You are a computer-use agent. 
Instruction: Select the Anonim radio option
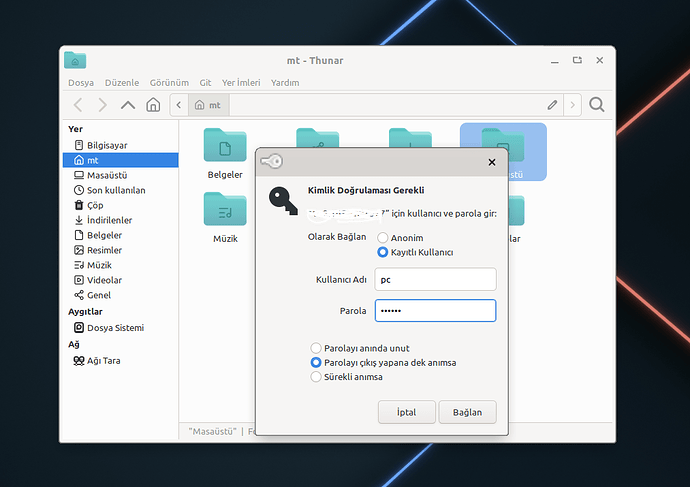383,238
